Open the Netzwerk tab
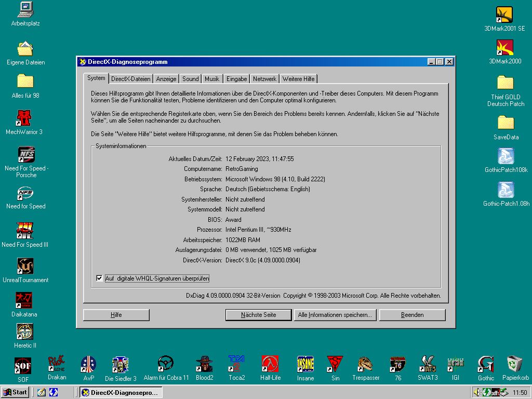Image resolution: width=532 pixels, height=399 pixels. [x=264, y=79]
